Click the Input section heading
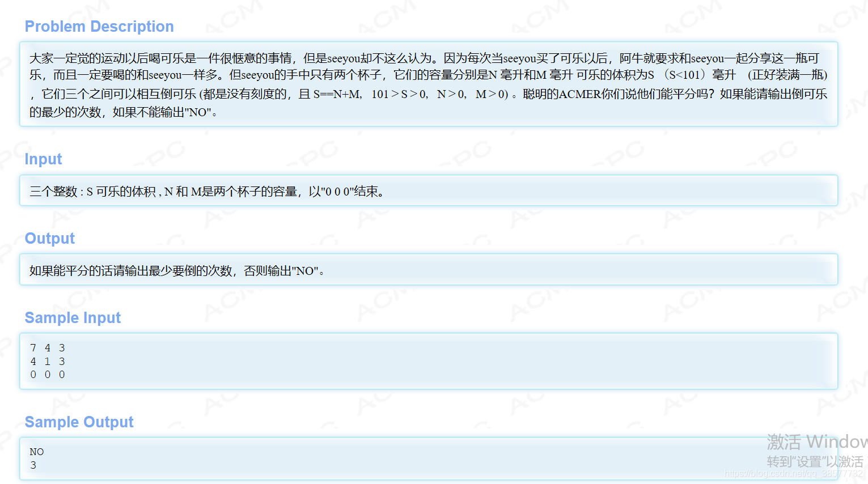The width and height of the screenshot is (868, 484). click(43, 159)
